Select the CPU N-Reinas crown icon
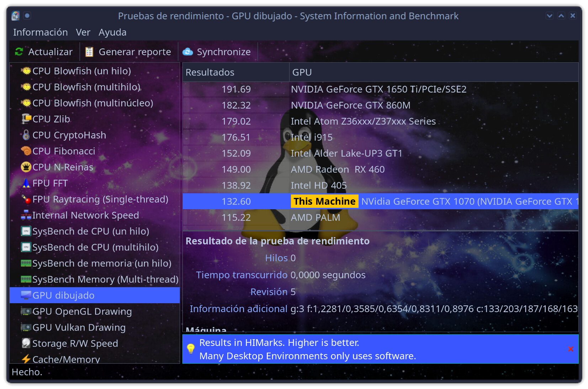588x389 pixels. click(26, 167)
